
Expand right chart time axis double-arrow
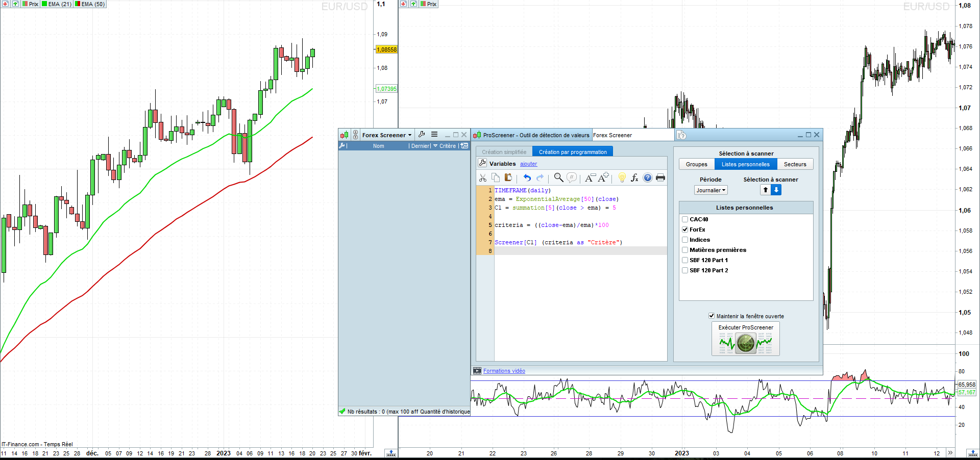pos(950,453)
